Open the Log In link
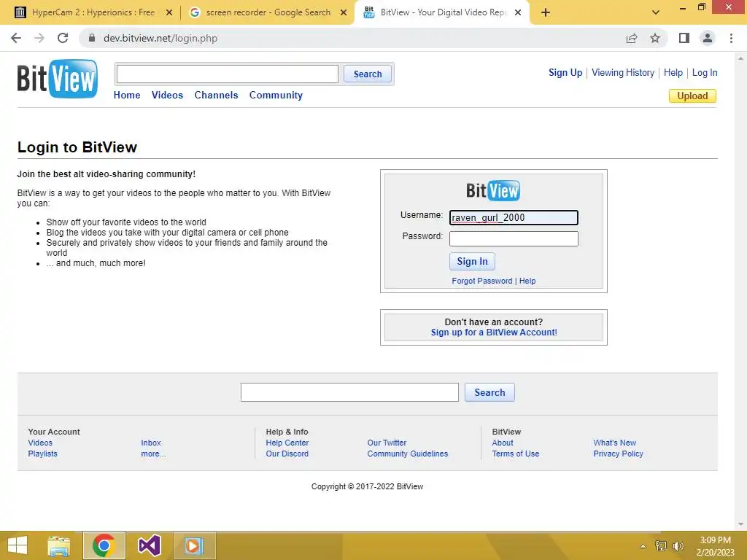Screen dimensions: 747x560 [x=705, y=73]
